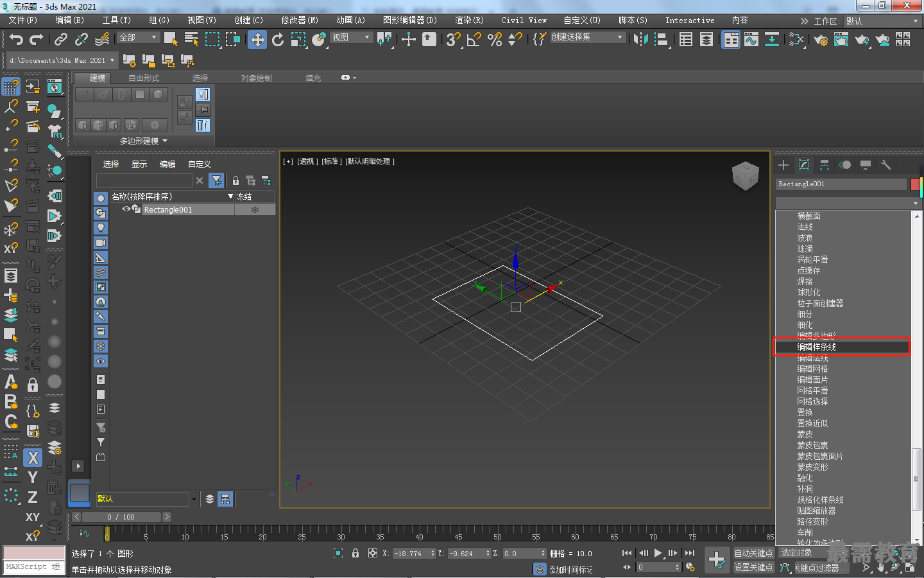Click viewport [透视] label
The height and width of the screenshot is (578, 924).
pos(307,162)
